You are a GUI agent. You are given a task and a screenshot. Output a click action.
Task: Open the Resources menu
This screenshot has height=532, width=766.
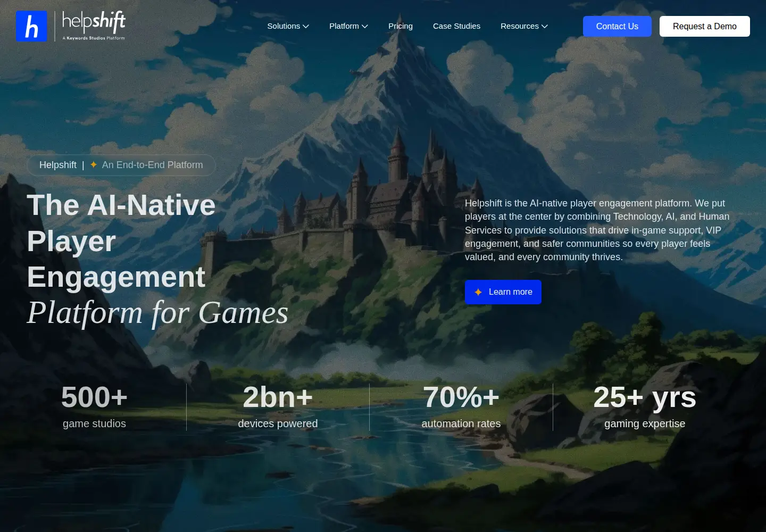pyautogui.click(x=524, y=26)
